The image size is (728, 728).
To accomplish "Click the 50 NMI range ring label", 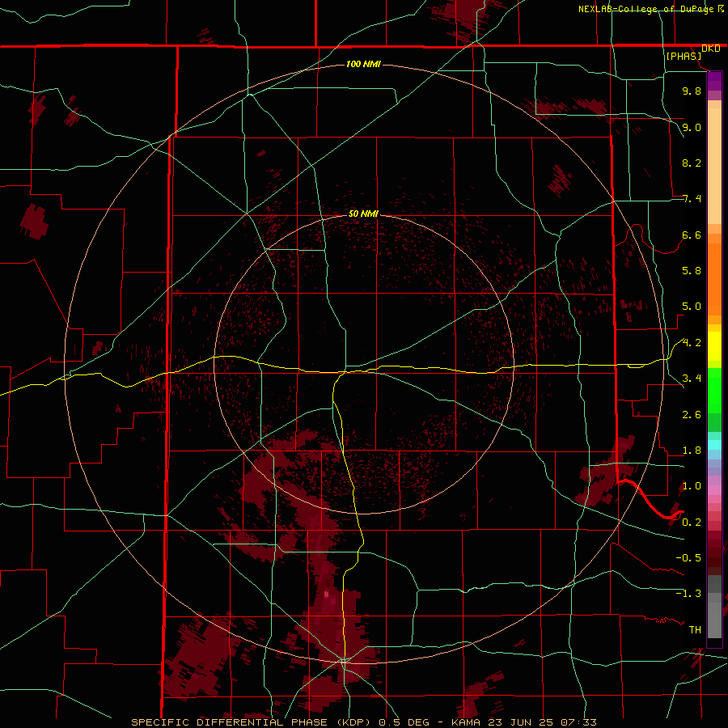I will [x=363, y=214].
